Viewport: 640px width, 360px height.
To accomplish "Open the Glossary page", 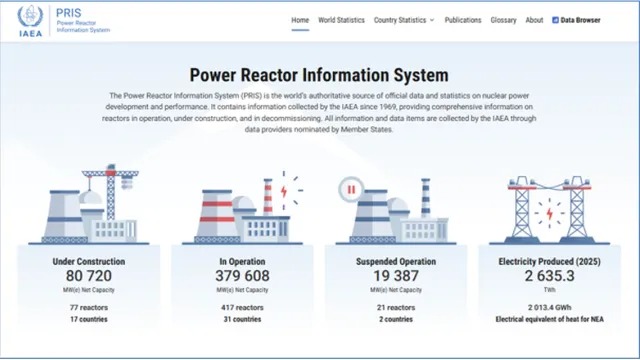I will (503, 20).
